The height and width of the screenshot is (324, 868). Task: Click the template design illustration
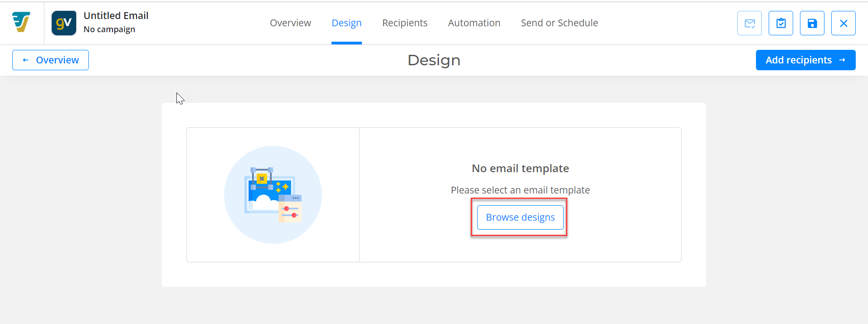pyautogui.click(x=273, y=195)
